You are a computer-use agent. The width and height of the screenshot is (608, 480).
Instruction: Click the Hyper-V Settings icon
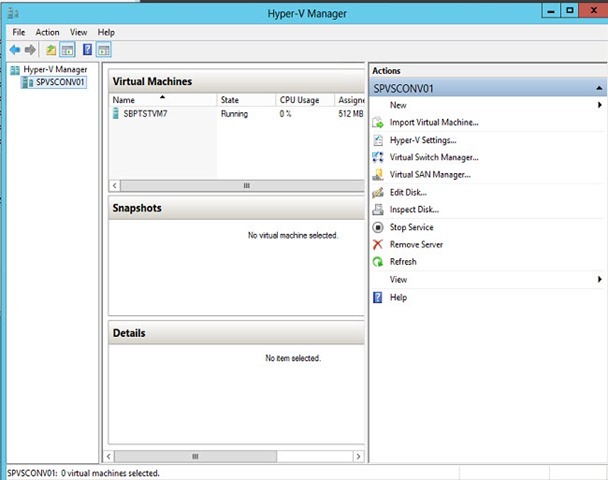378,140
